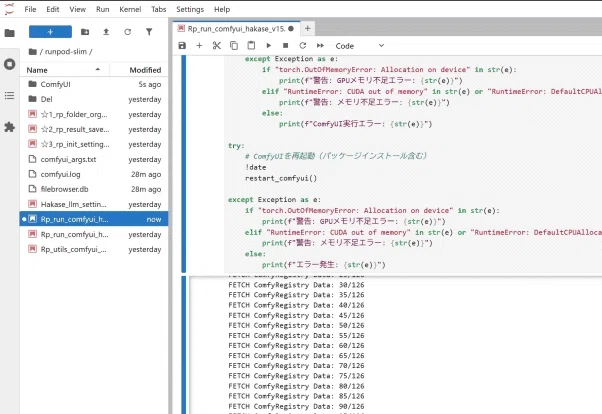Create a new folder in file browser
Image resolution: width=602 pixels, height=414 pixels.
point(85,32)
